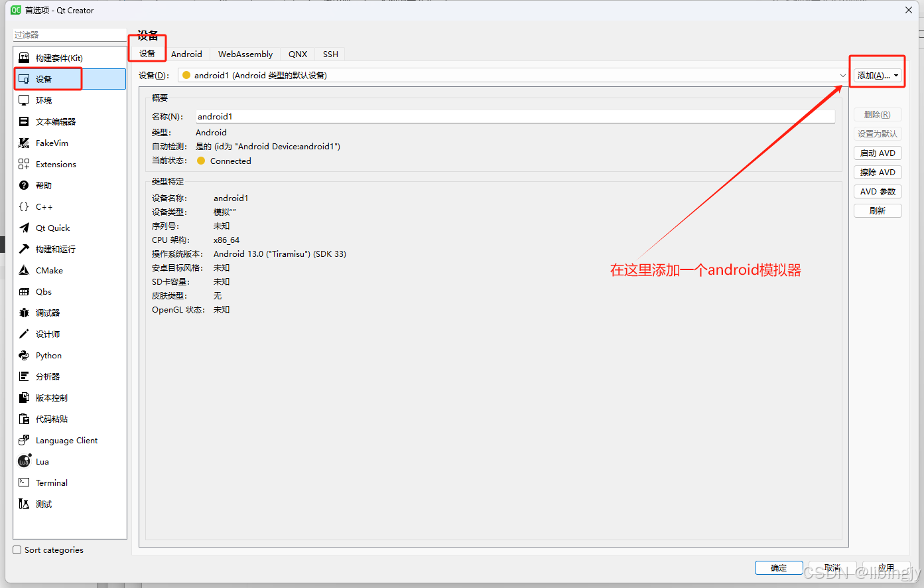
Task: Click the 名称(N) android1 text field
Action: pos(515,116)
